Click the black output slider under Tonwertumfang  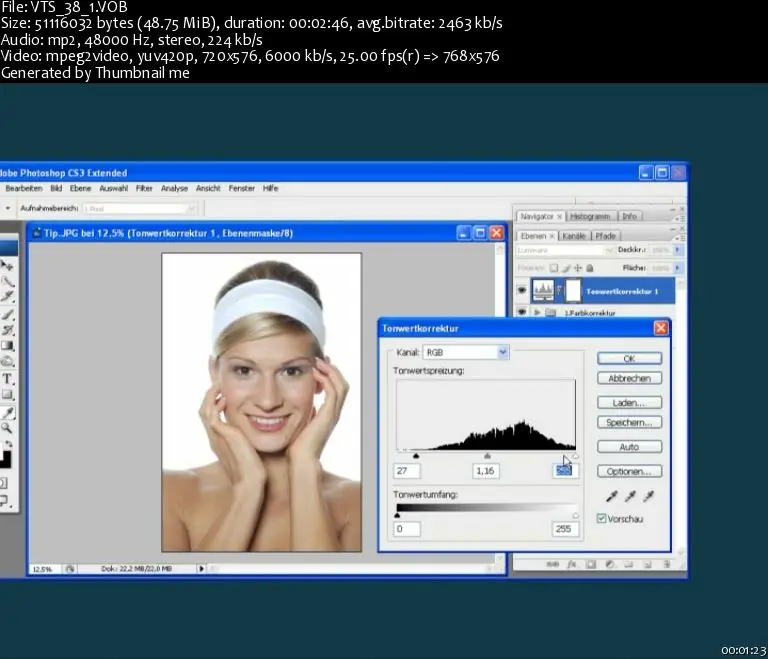[x=397, y=515]
